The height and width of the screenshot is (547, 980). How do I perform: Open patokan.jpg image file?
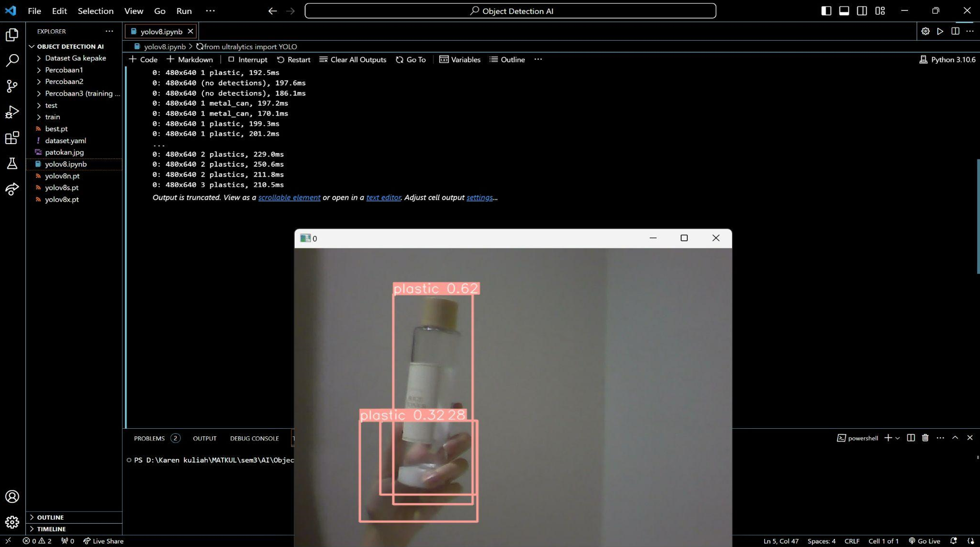click(x=74, y=152)
